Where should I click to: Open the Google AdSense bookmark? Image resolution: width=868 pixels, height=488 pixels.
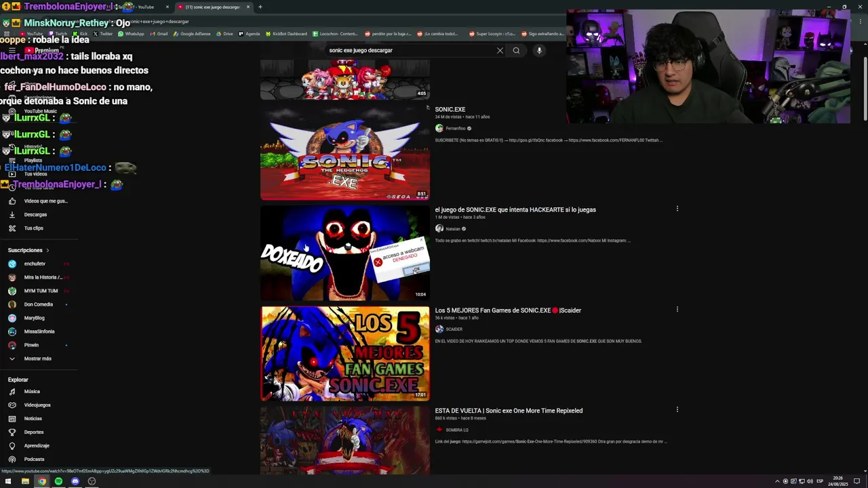pos(192,34)
